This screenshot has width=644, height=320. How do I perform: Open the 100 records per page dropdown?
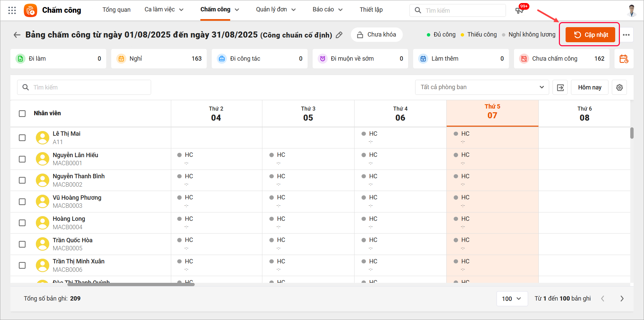pos(511,299)
